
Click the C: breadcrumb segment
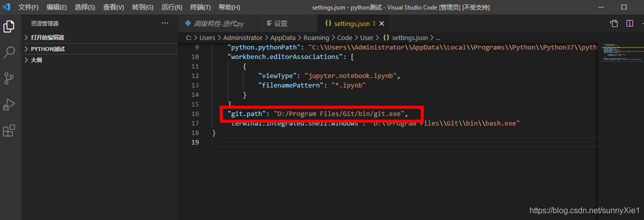tap(189, 37)
